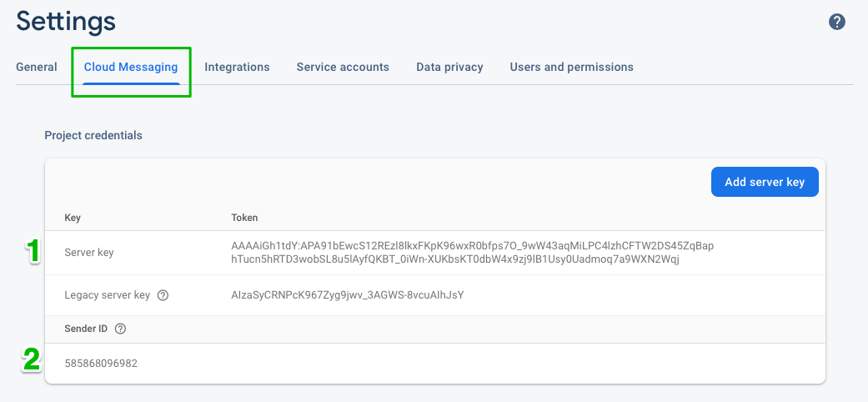Click the Legacy server key help icon
868x402 pixels.
163,295
